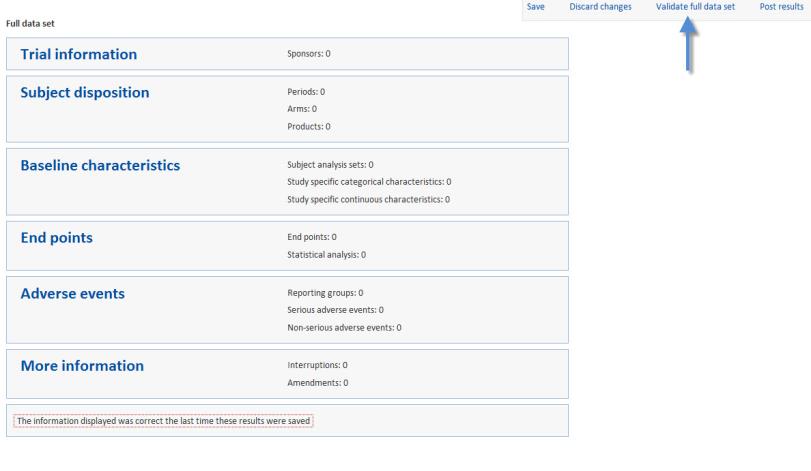Click Serious adverse events: 0 entry
This screenshot has height=471, width=811.
(x=336, y=310)
